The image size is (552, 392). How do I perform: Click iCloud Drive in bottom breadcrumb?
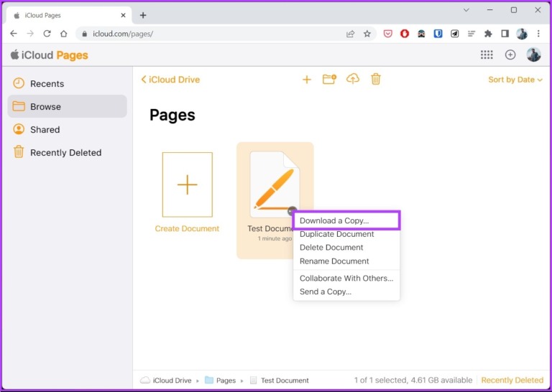[x=166, y=381]
